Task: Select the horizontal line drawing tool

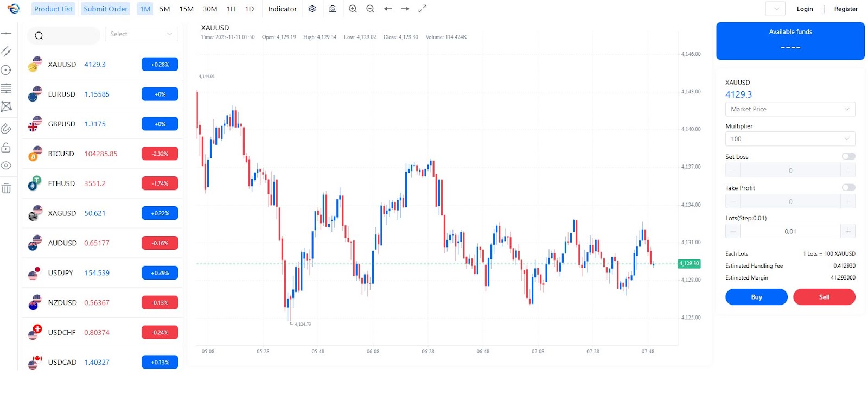Action: (7, 34)
